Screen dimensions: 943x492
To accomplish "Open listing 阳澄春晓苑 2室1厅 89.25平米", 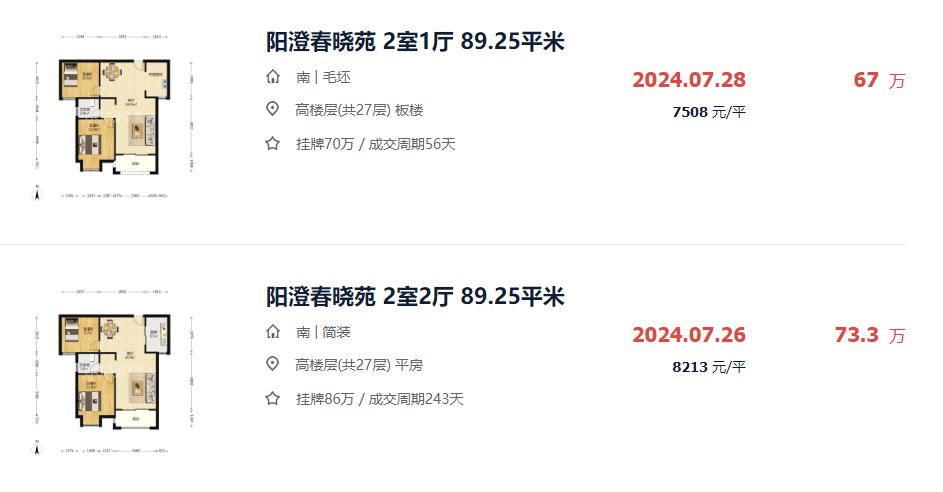I will 415,42.
